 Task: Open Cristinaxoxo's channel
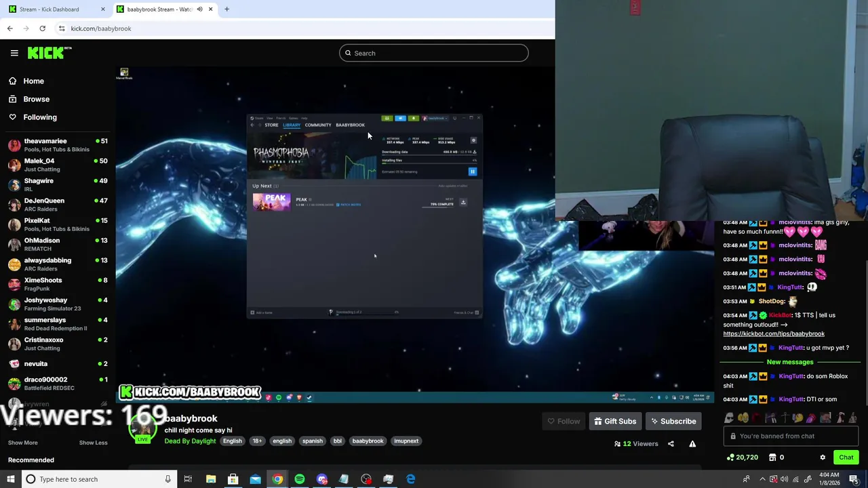(x=58, y=344)
